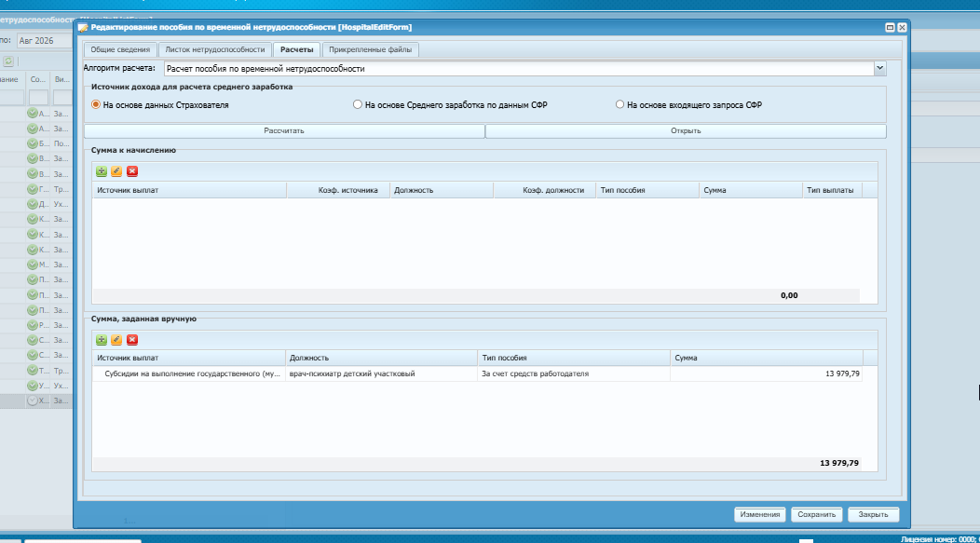This screenshot has height=543, width=980.
Task: Delete row in Сумма, заданная вручную toolbar
Action: point(132,340)
